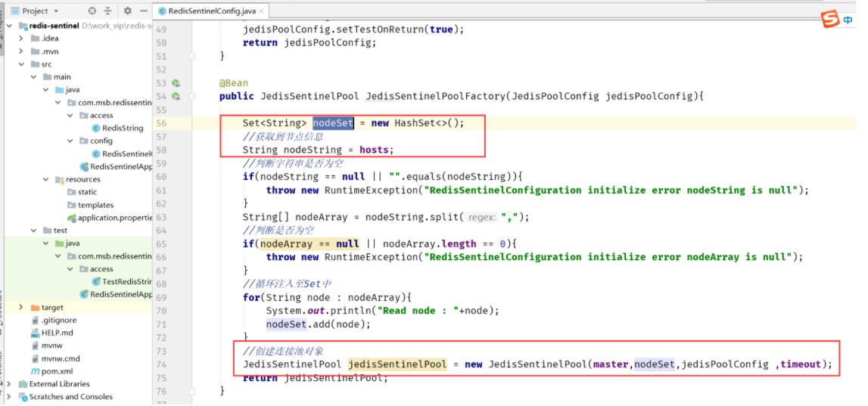Click 'setTestOnReturn' on line 49
This screenshot has width=868, height=406.
(378, 29)
